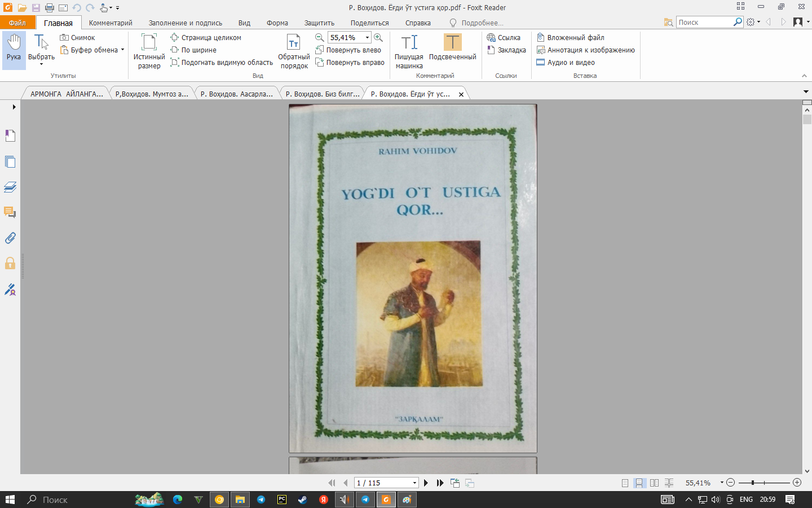Save the document with the diskette icon
The width and height of the screenshot is (812, 508).
(x=36, y=8)
